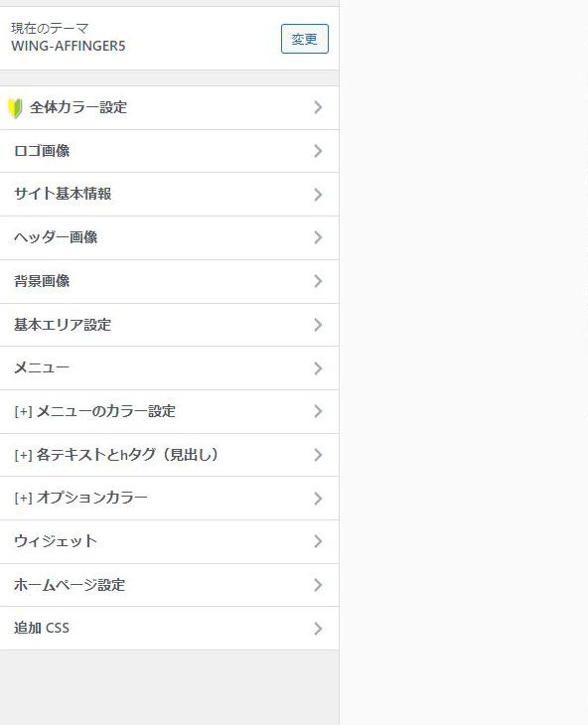588x725 pixels.
Task: Click the chevron icon on メニュー row
Action: pos(318,368)
